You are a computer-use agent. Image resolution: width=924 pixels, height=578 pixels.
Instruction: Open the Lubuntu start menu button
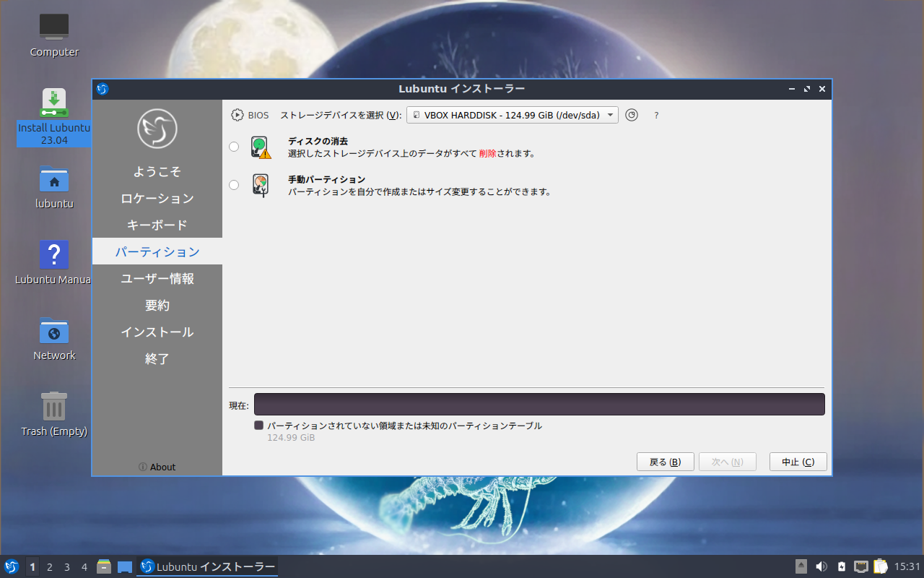tap(11, 566)
